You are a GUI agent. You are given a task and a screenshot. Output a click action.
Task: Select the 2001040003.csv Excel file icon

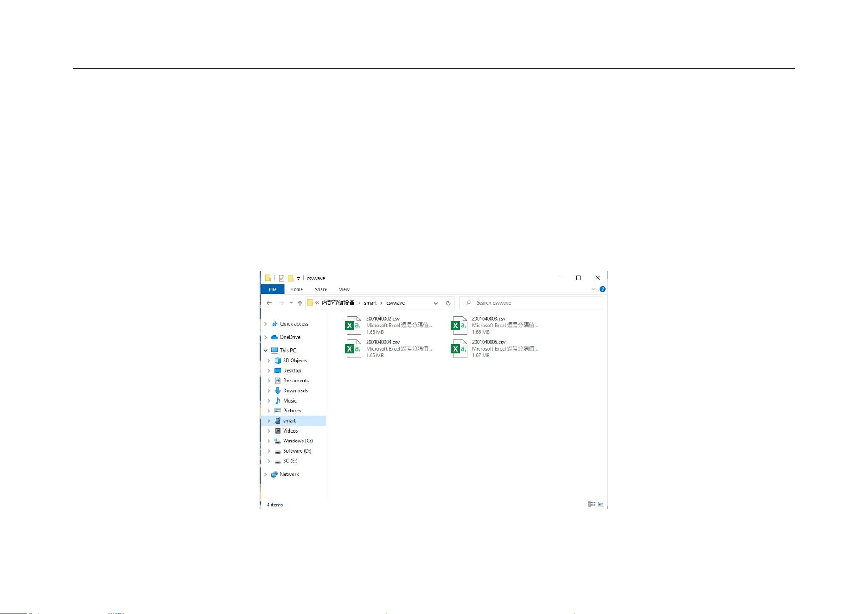pyautogui.click(x=459, y=326)
